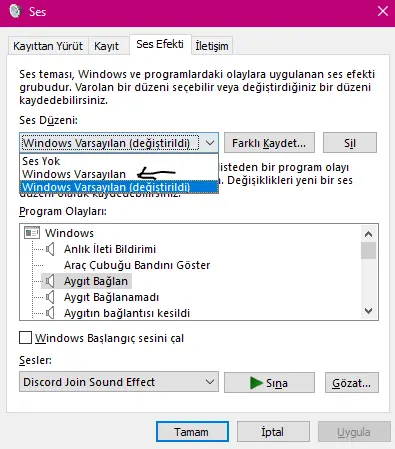Click the speaker icon beside Aygıtın bağlantısı kesildi
Image resolution: width=395 pixels, height=449 pixels.
[50, 313]
